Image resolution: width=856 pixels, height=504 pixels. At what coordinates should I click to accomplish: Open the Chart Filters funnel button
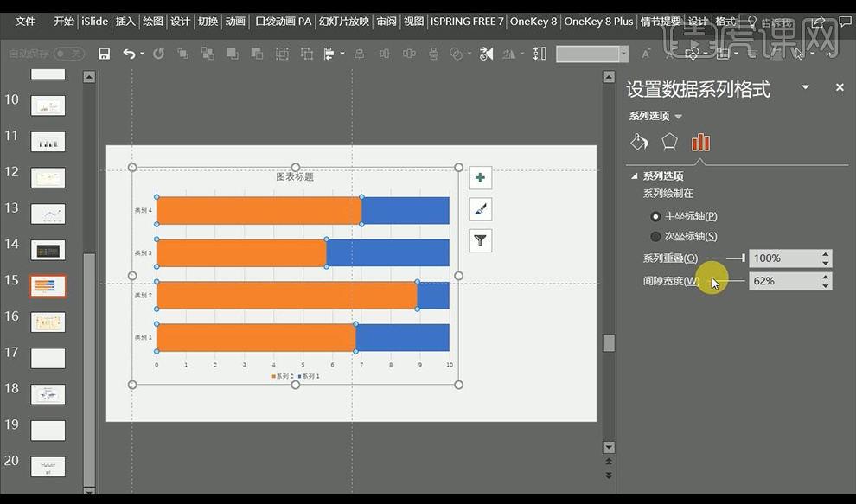pos(480,240)
